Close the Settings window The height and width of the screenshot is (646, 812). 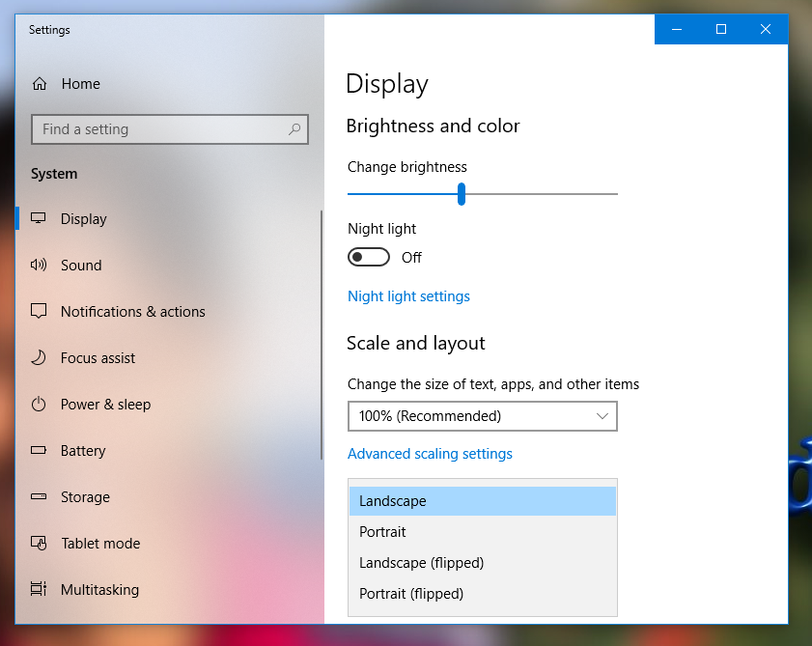(x=766, y=29)
